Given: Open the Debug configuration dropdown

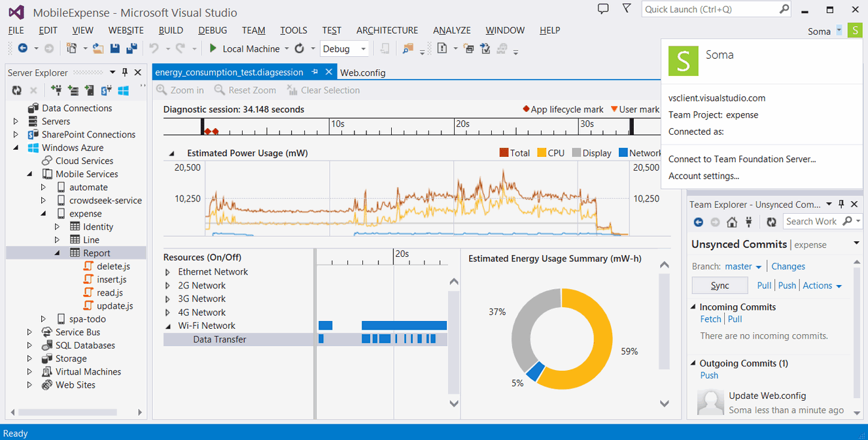Looking at the screenshot, I should [x=345, y=48].
